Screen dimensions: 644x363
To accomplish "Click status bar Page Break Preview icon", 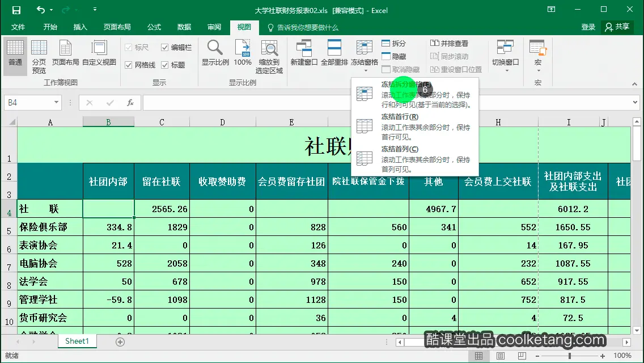I will [522, 356].
